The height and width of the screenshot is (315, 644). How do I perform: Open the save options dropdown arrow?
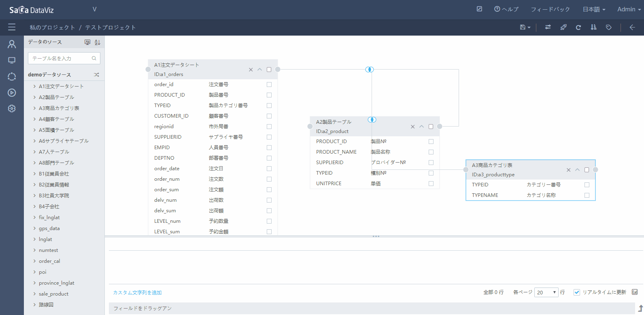(529, 27)
